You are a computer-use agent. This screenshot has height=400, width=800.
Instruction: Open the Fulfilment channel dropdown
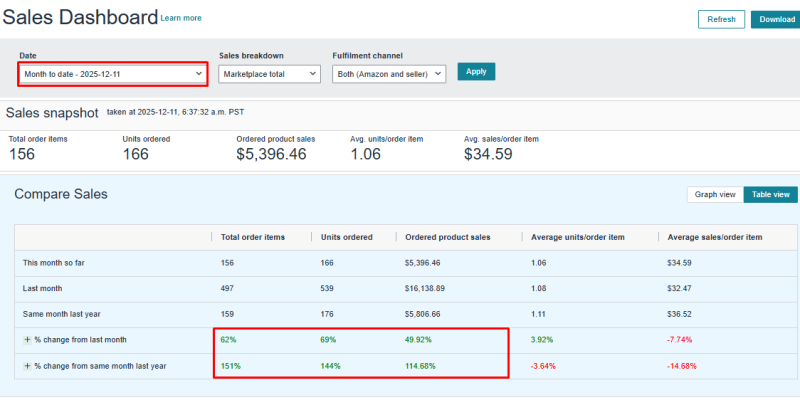[x=388, y=73]
